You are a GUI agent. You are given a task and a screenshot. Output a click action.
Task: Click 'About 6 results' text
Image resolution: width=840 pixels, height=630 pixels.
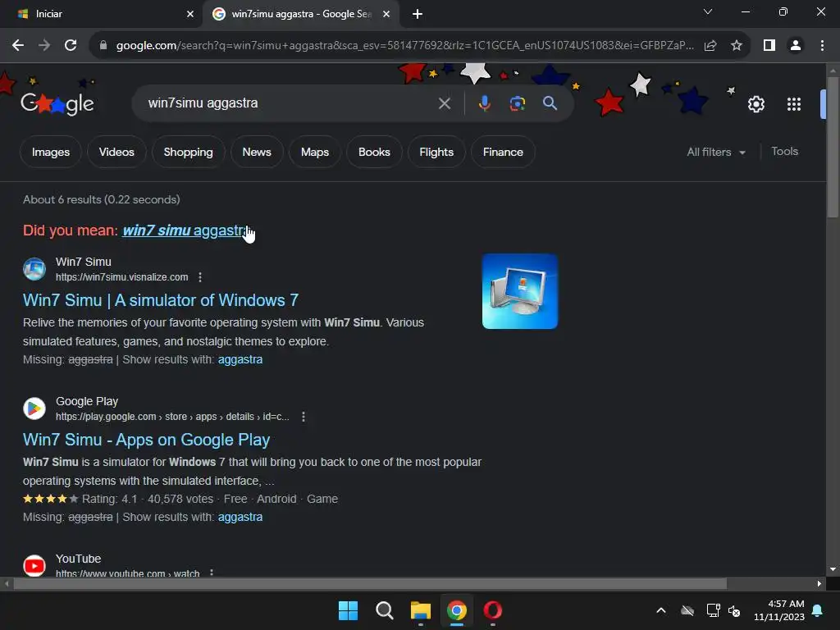[x=101, y=199]
